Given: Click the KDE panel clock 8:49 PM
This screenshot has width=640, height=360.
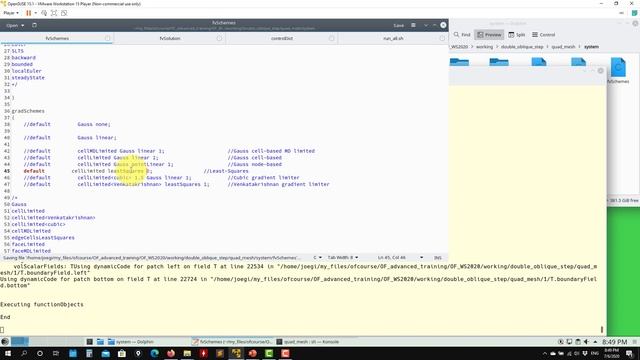Looking at the screenshot, I should tap(615, 342).
